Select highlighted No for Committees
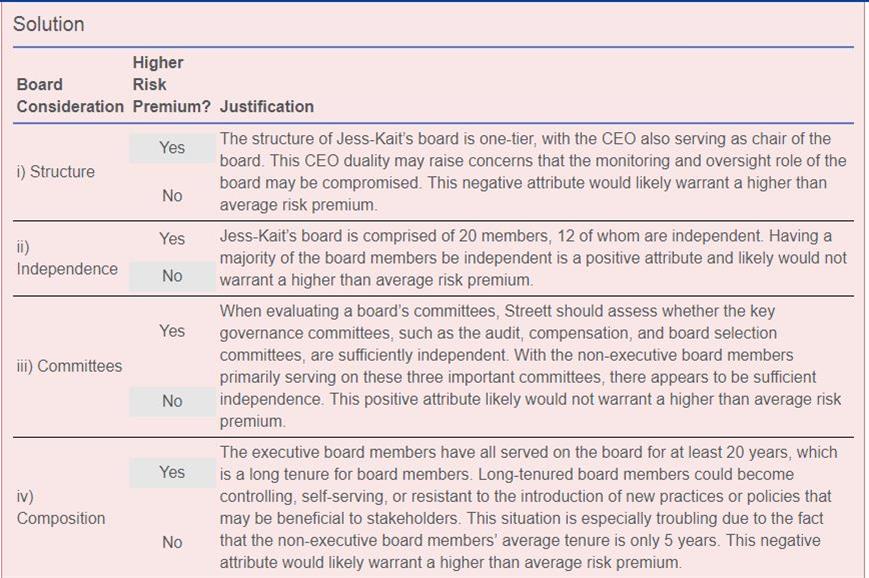Screen dimensions: 869x578 [172, 401]
